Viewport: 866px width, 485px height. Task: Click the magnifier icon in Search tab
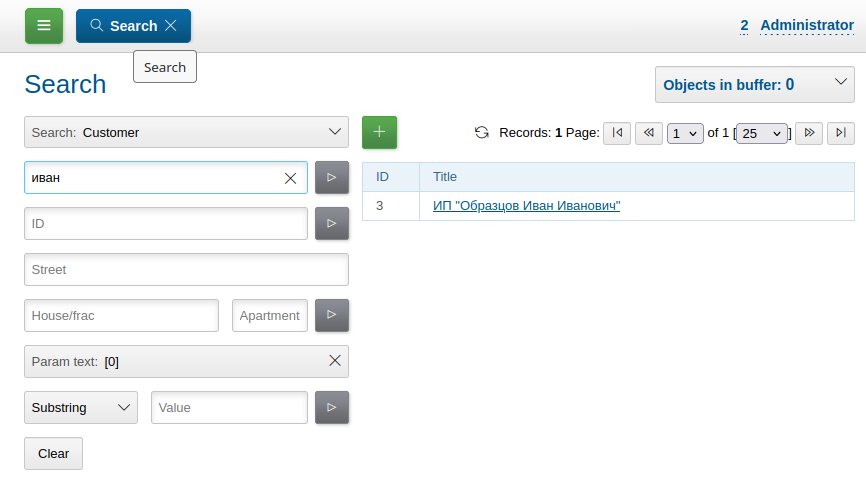(x=97, y=25)
